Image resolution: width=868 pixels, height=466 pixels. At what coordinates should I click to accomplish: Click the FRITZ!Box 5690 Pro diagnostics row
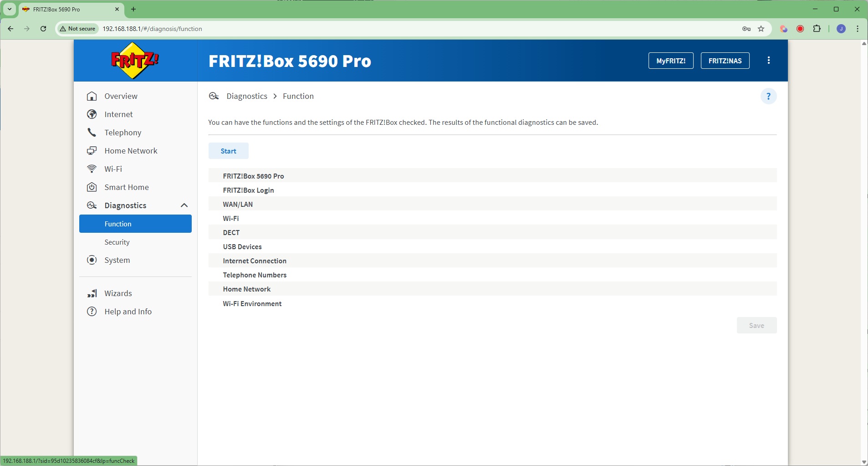(493, 176)
